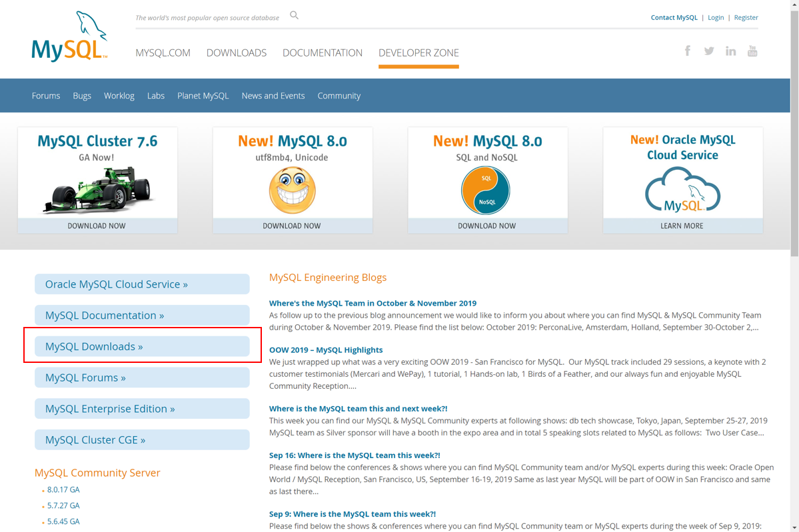
Task: Click the MySQL Community Server heading
Action: [97, 473]
